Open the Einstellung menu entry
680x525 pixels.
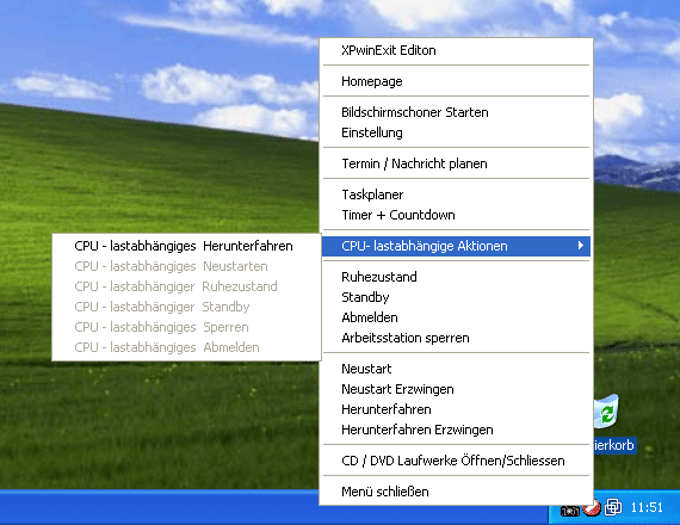click(456, 133)
